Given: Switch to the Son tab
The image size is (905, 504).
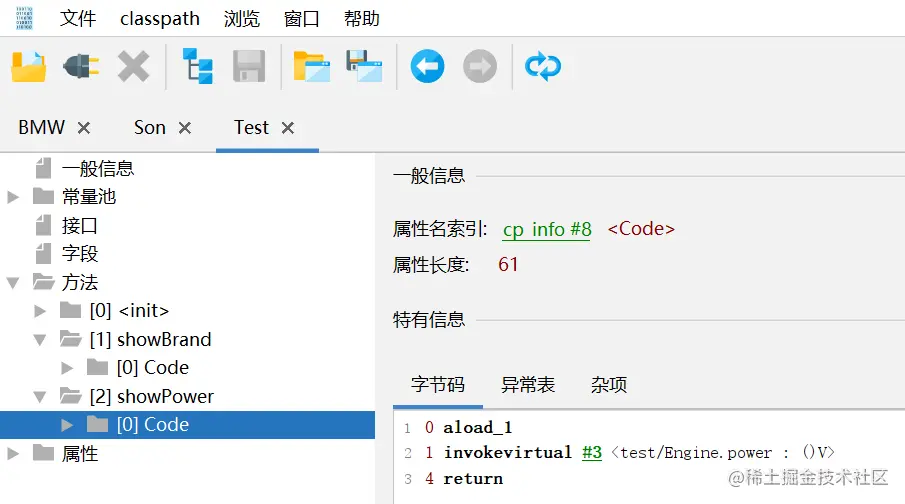Looking at the screenshot, I should click(x=150, y=128).
